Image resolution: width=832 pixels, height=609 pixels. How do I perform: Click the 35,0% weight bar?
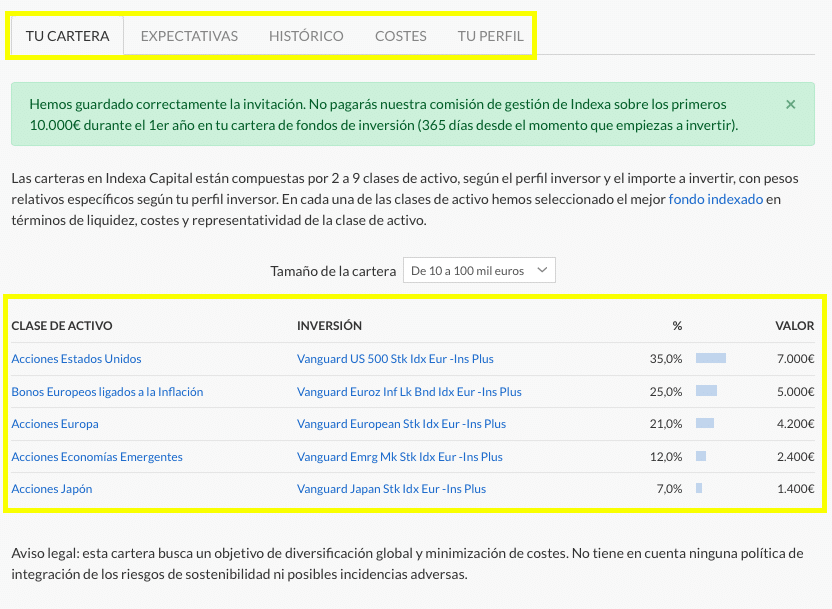(x=711, y=358)
